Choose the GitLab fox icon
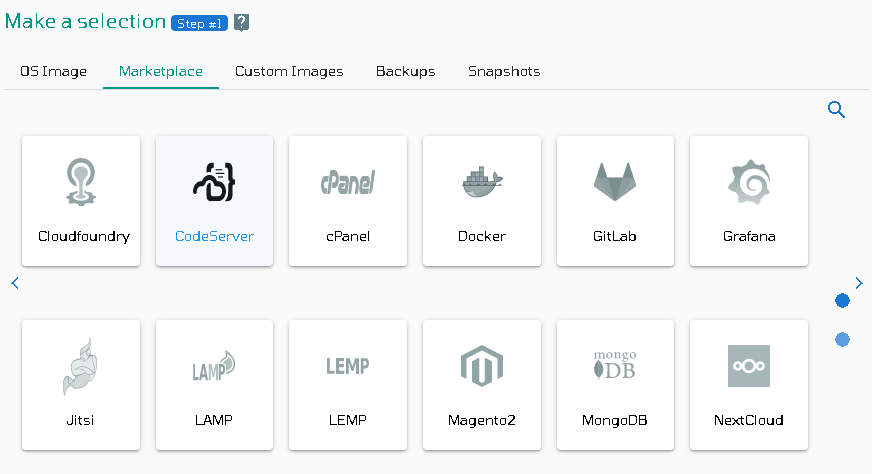 615,182
